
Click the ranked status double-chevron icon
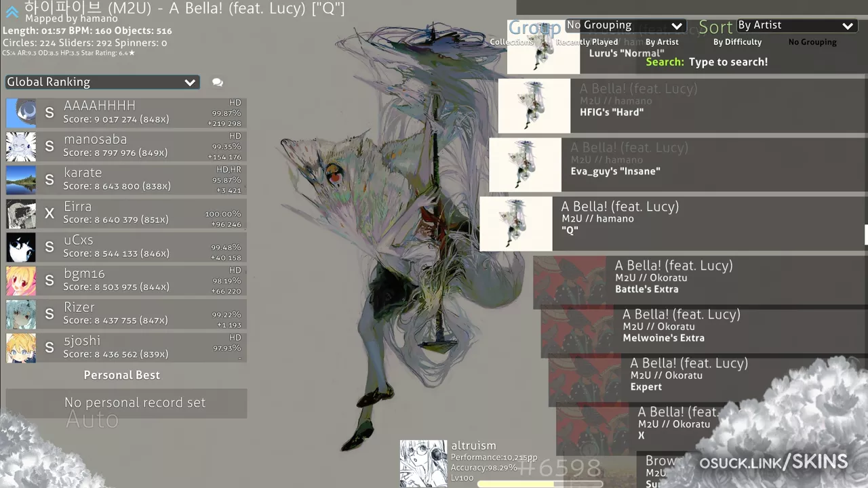(12, 12)
